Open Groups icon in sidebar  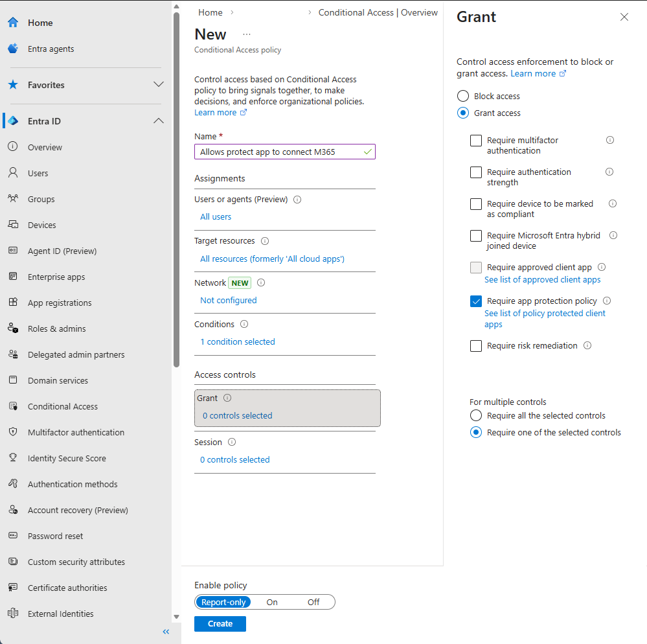[13, 199]
